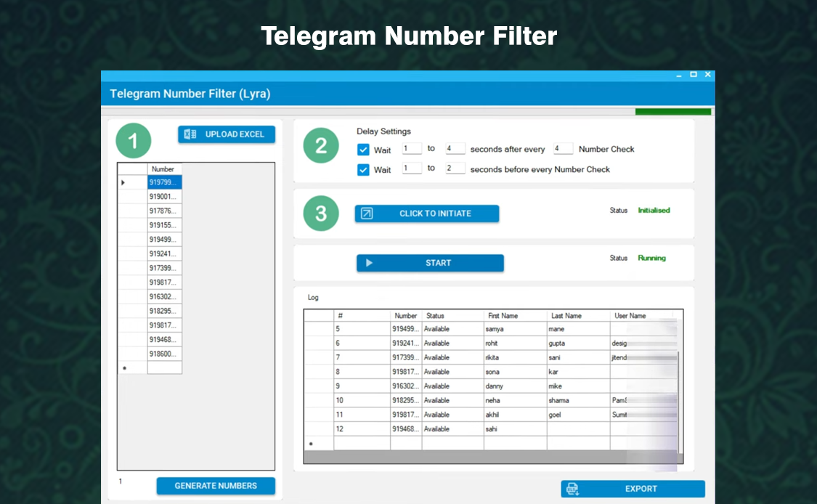817x504 pixels.
Task: Click the arrow icon inside Click To Initiate
Action: (x=368, y=214)
